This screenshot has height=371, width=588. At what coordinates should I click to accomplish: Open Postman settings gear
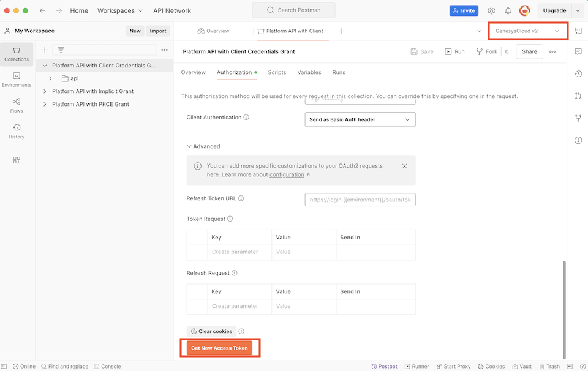coord(491,10)
